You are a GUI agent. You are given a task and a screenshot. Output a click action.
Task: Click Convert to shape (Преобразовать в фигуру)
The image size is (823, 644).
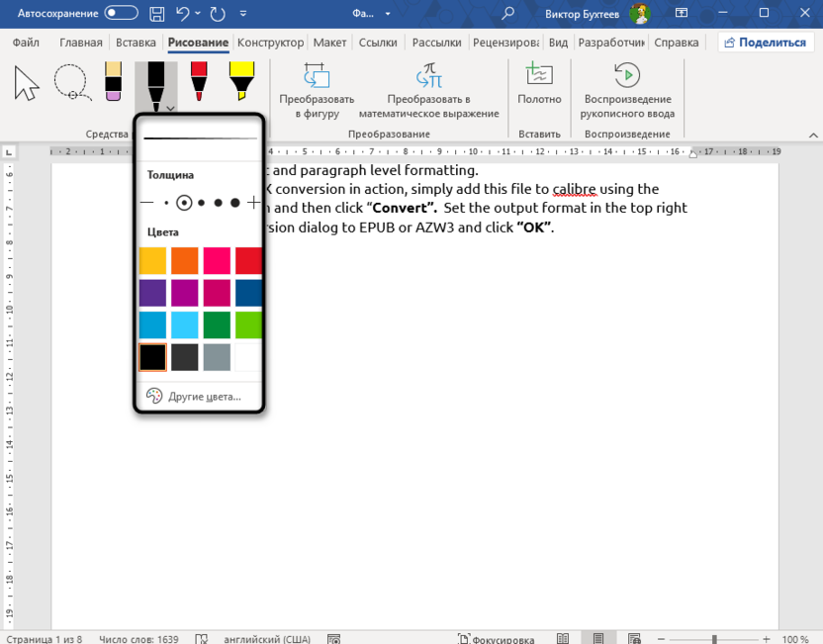[x=317, y=91]
